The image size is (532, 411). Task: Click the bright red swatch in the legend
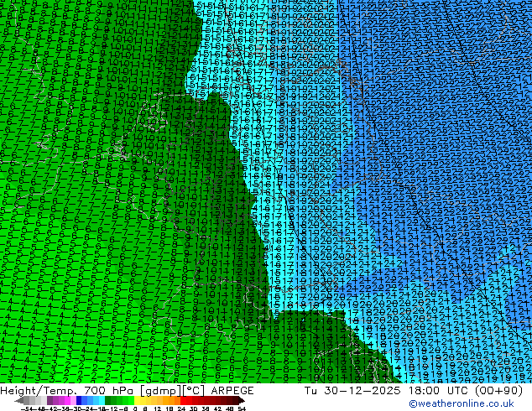pyautogui.click(x=183, y=400)
